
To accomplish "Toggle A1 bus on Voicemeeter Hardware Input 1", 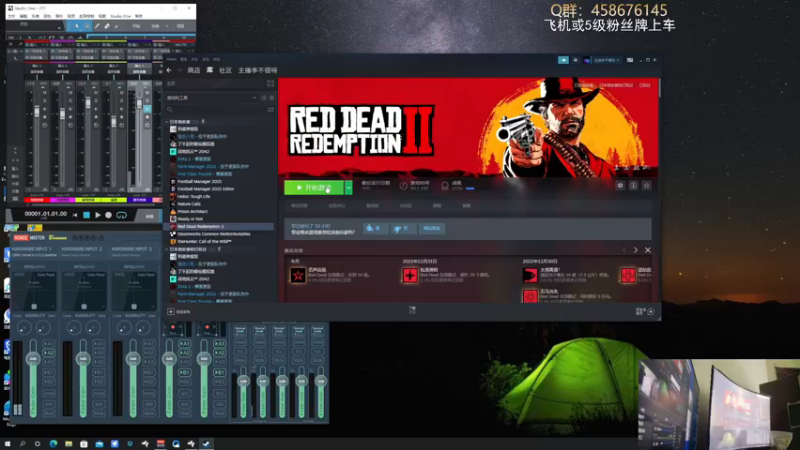I will click(48, 344).
